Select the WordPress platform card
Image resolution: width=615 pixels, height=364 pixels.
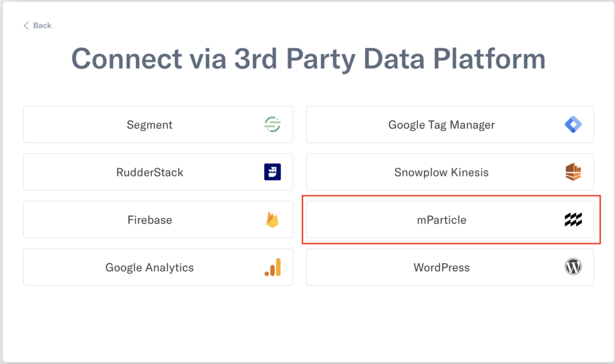point(450,267)
